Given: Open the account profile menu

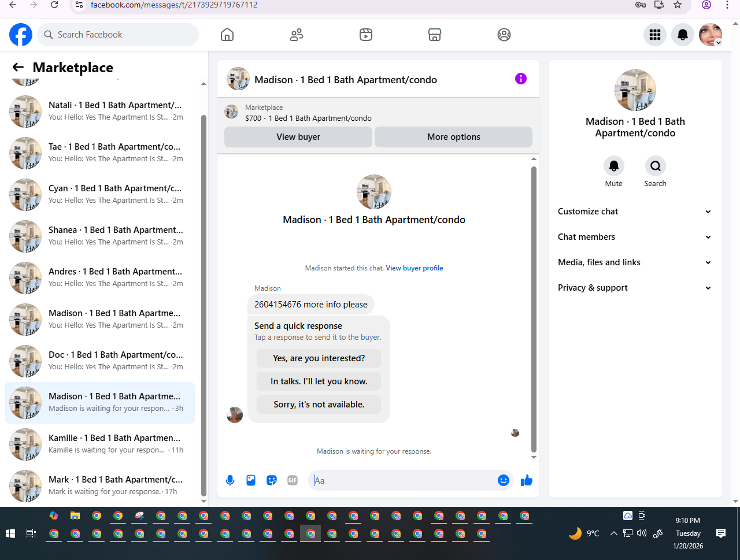Looking at the screenshot, I should 711,35.
